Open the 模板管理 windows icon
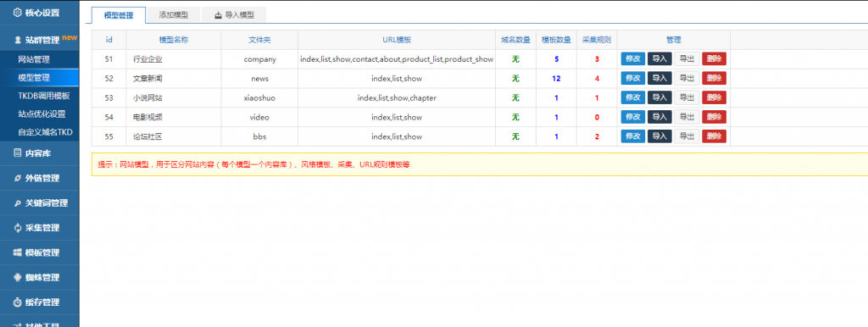868x327 pixels. [x=18, y=252]
